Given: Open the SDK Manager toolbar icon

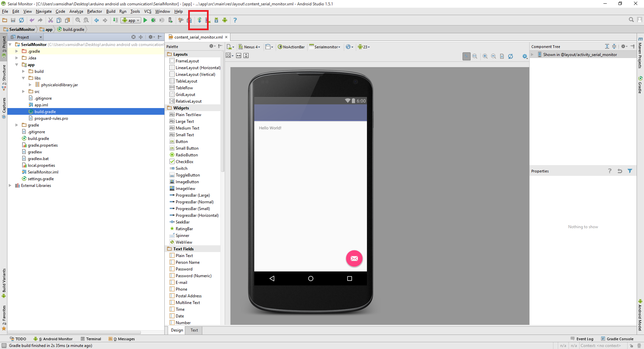Looking at the screenshot, I should pyautogui.click(x=216, y=20).
